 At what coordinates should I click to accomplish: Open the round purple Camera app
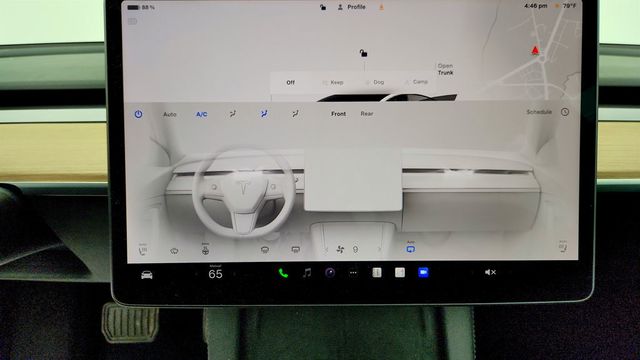(330, 273)
